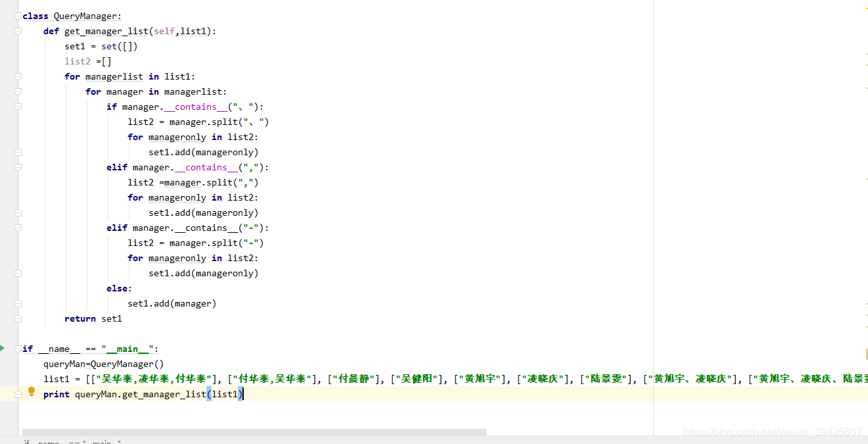Fold the if manager.__contains__("、") block

[18, 107]
